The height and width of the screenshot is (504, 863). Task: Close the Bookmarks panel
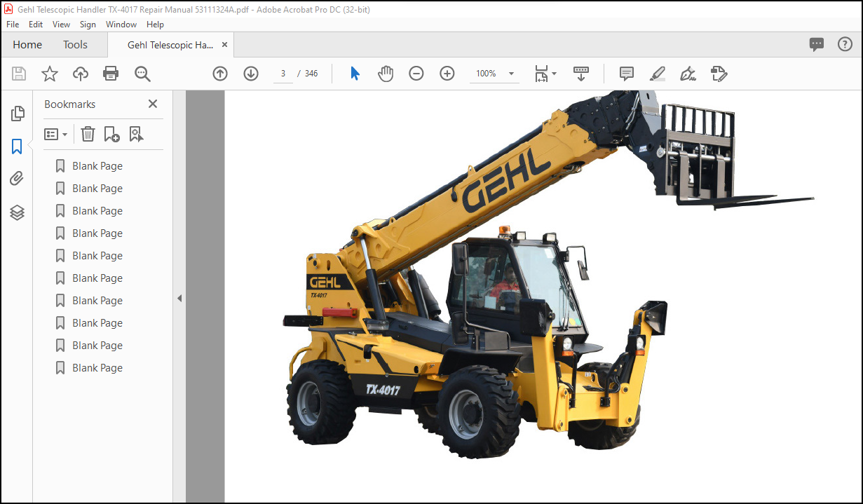[153, 104]
